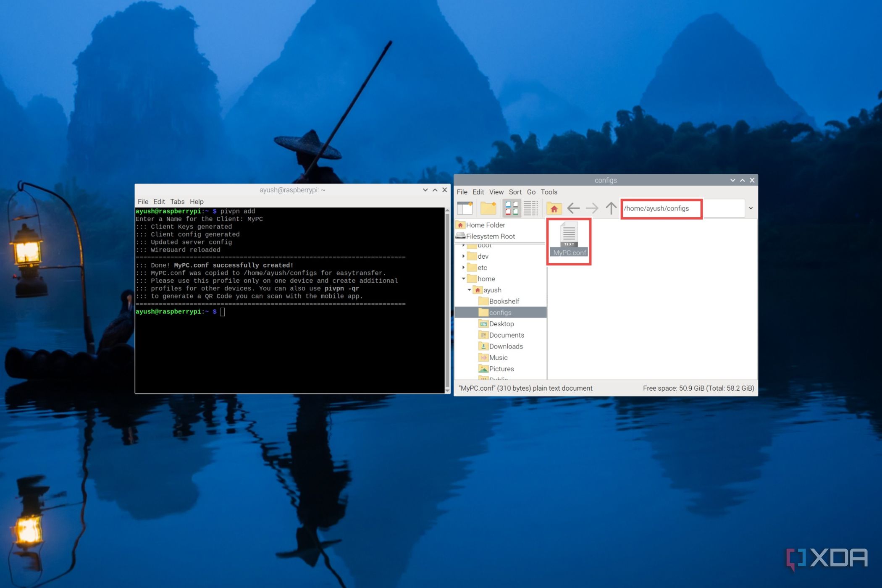Open Help menu in terminal window
The image size is (882, 588).
click(197, 202)
